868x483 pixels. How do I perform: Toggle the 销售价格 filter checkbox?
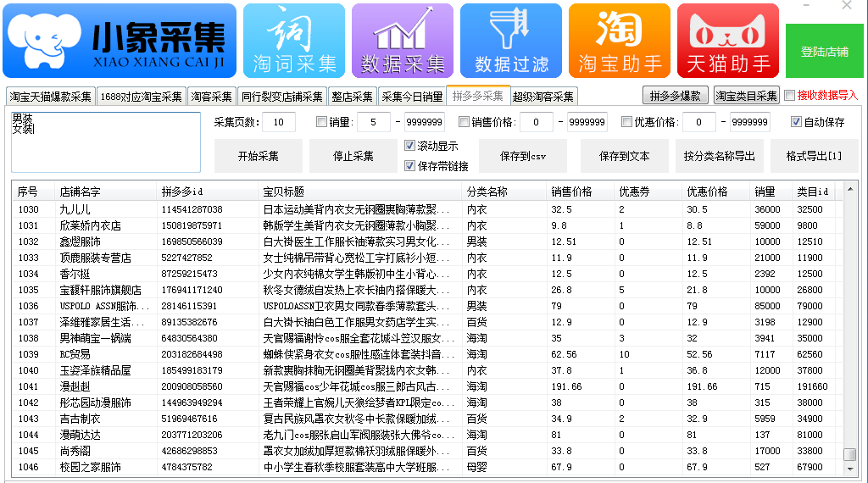tap(464, 122)
